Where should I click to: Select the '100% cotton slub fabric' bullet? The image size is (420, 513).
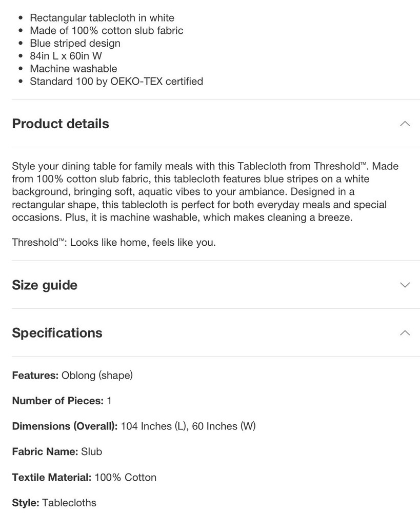[107, 31]
